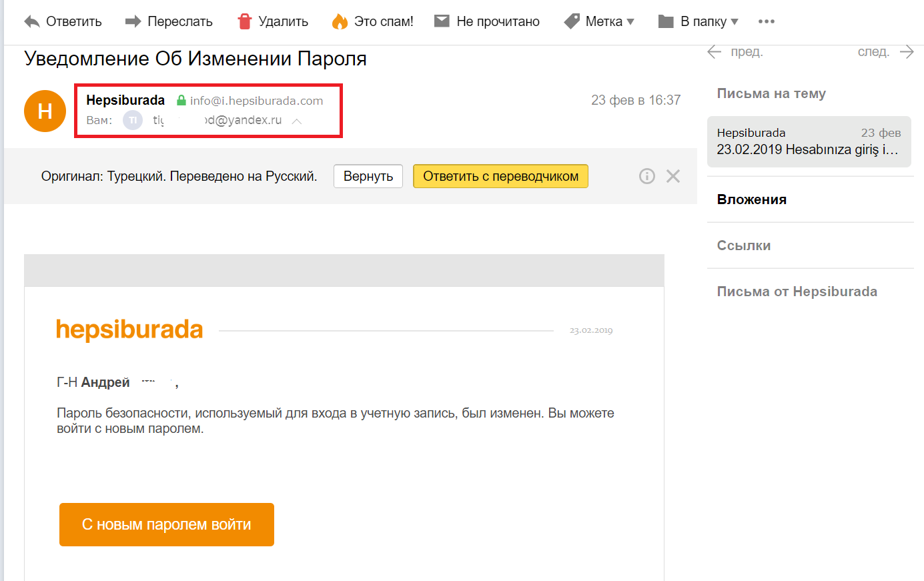The width and height of the screenshot is (924, 581).
Task: Click В папку text
Action: pyautogui.click(x=704, y=21)
